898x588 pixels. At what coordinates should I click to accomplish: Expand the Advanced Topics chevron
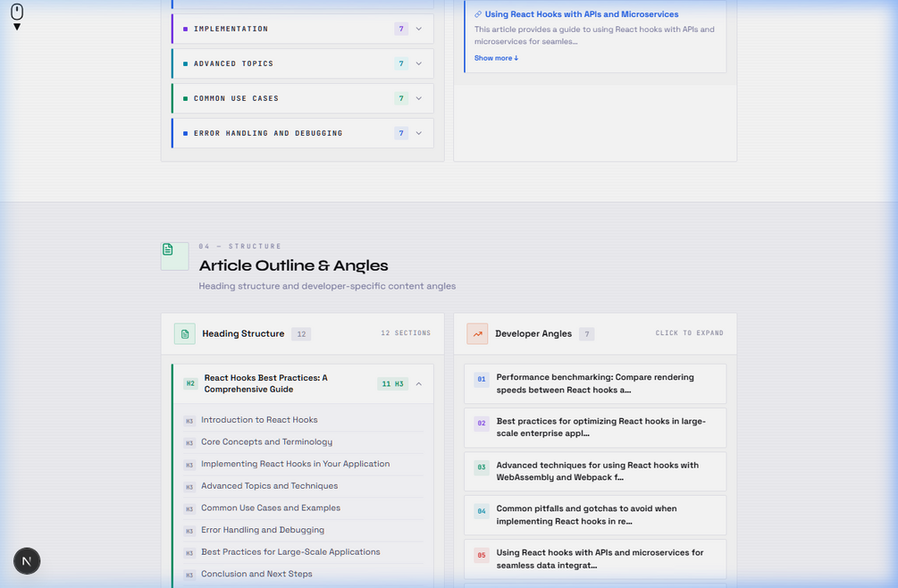pos(419,63)
